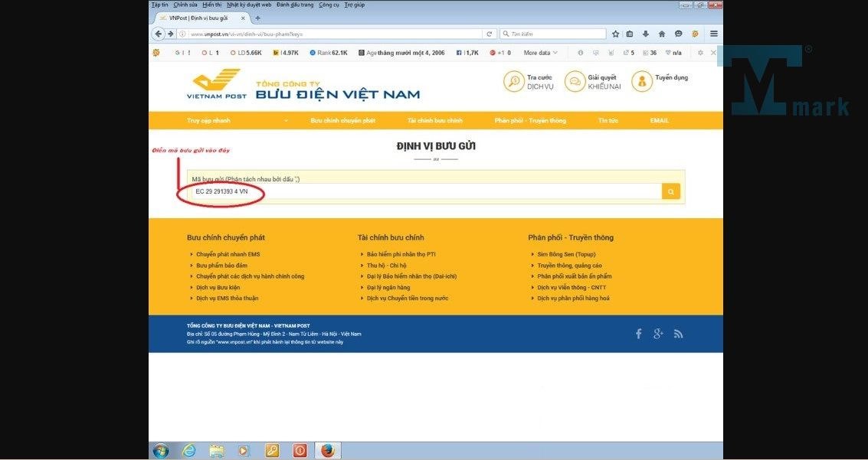Reload the page in address bar
Screen dimensions: 868x460
click(x=489, y=34)
